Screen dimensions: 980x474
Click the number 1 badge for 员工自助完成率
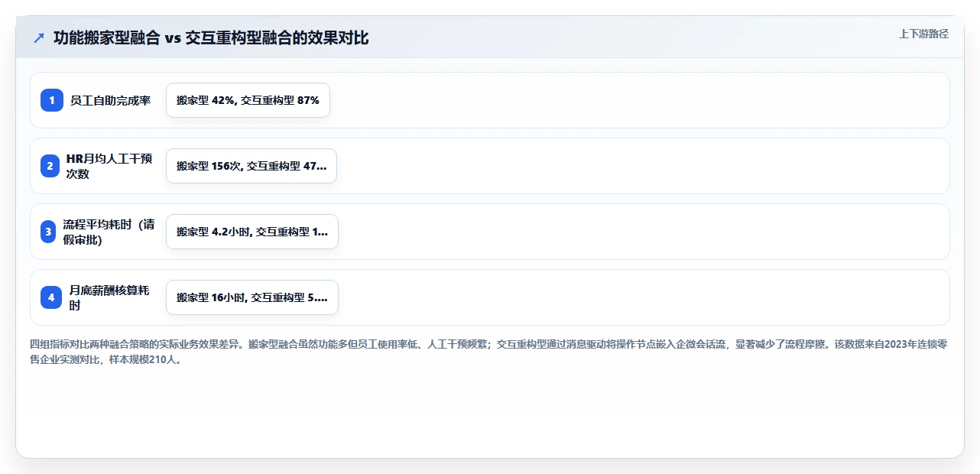click(x=52, y=100)
